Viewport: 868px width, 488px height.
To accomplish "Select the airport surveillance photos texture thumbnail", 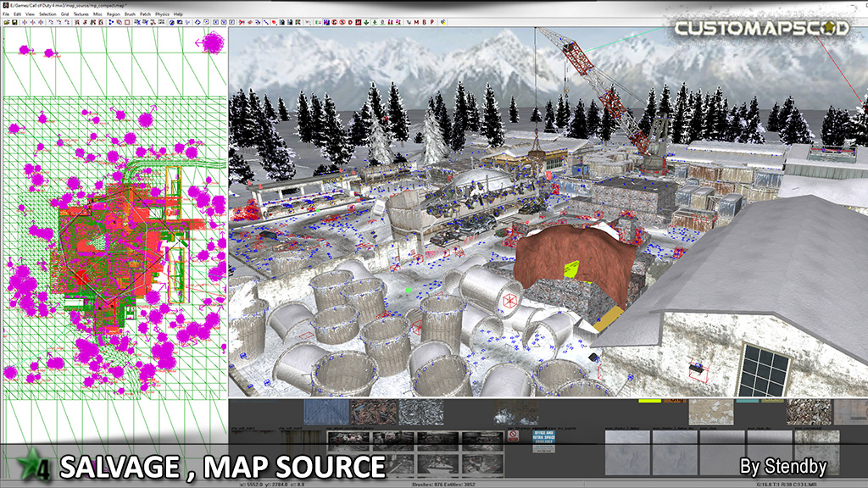I will [x=415, y=452].
